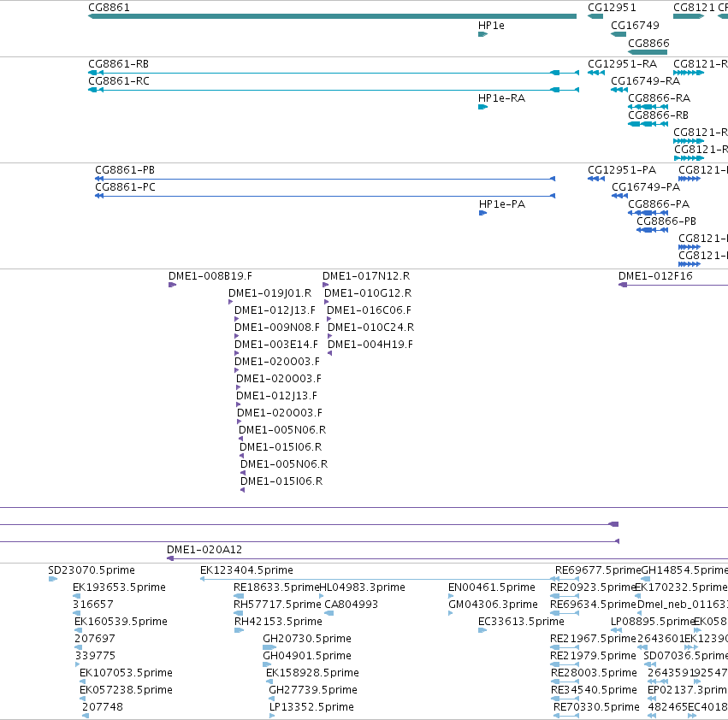Select the CG16749-RA transcript
The width and height of the screenshot is (728, 720).
point(619,90)
